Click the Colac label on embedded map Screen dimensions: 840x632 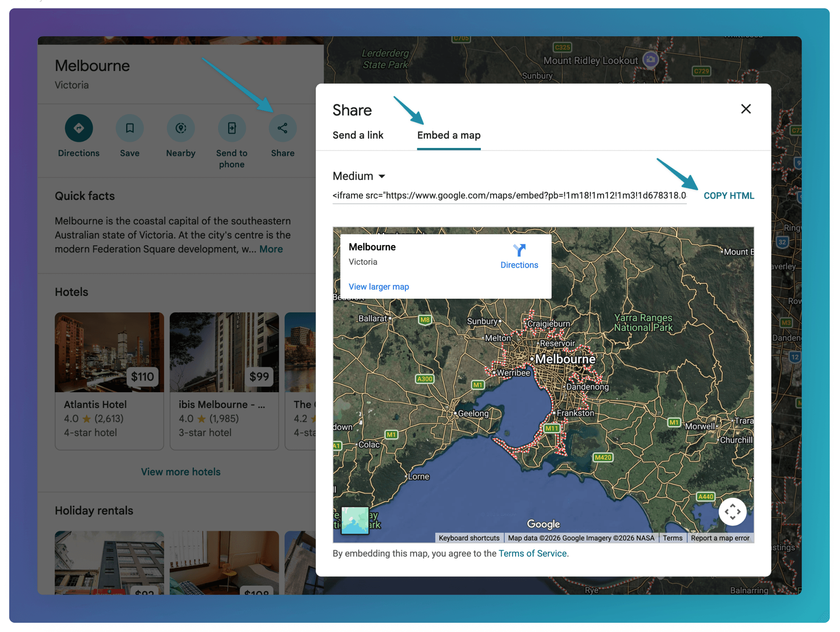click(x=369, y=445)
